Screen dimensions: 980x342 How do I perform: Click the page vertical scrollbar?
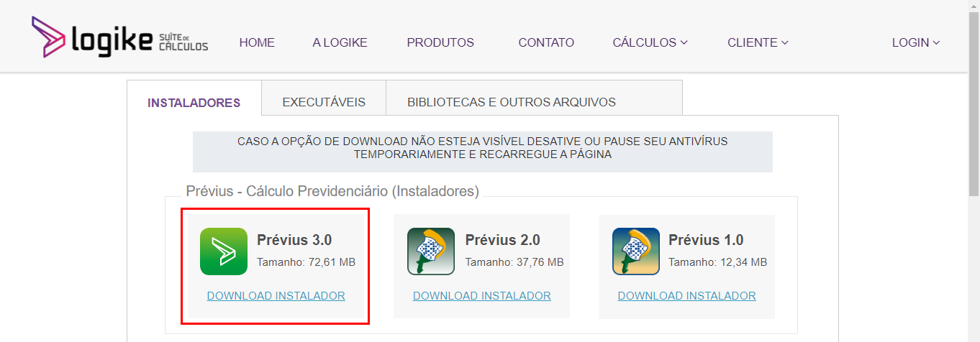[x=974, y=171]
